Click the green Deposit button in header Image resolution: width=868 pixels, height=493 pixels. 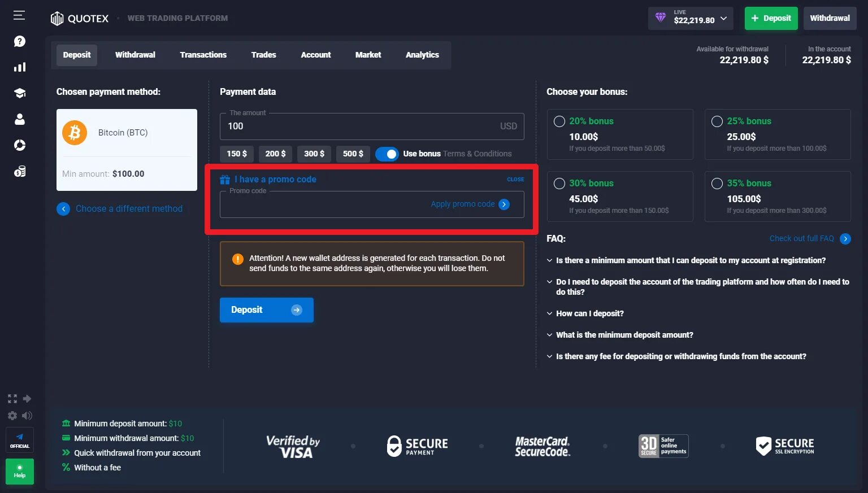click(771, 18)
